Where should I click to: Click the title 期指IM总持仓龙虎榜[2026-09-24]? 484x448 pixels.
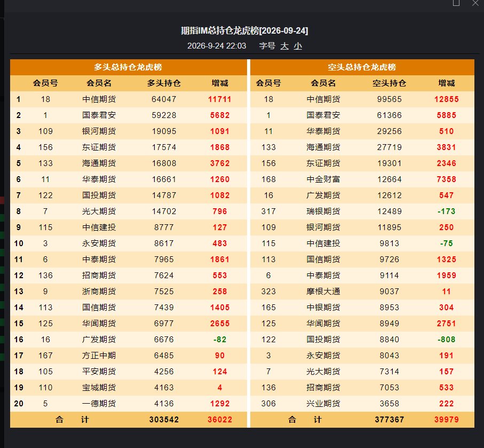(244, 30)
